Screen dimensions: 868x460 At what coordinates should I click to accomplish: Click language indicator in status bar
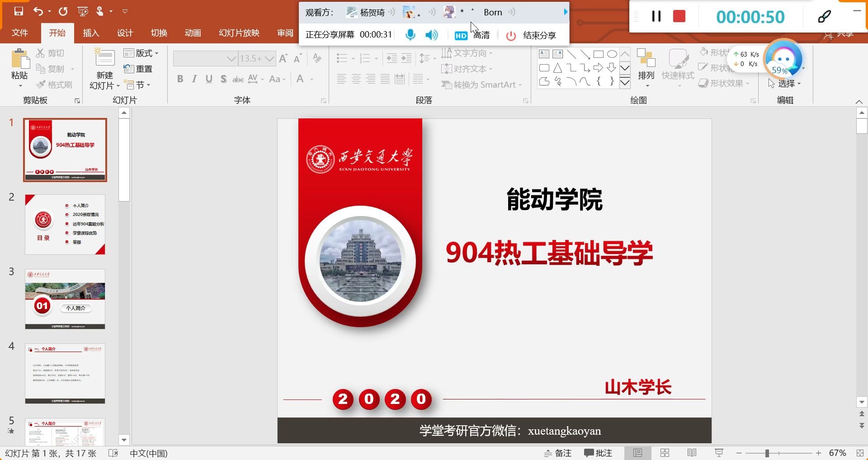point(148,453)
